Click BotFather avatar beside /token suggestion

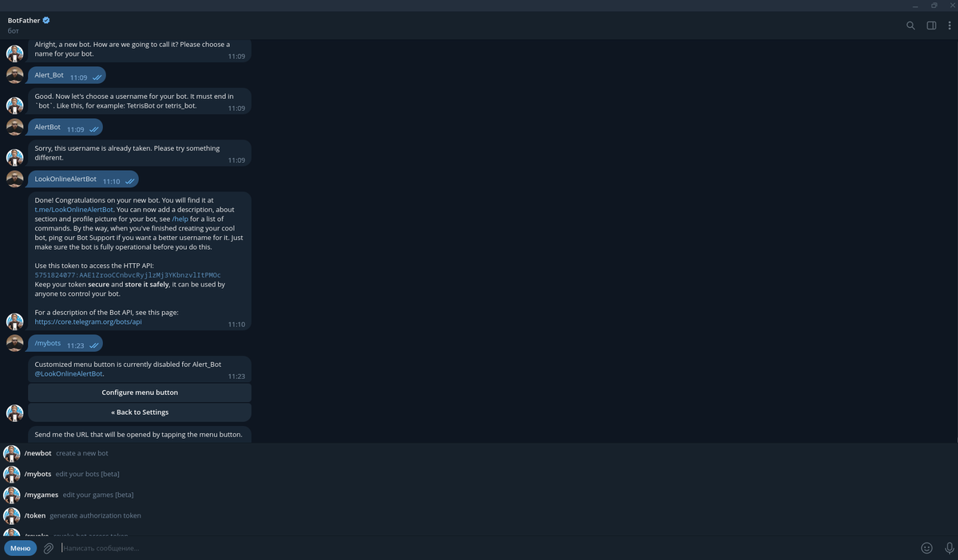point(12,516)
